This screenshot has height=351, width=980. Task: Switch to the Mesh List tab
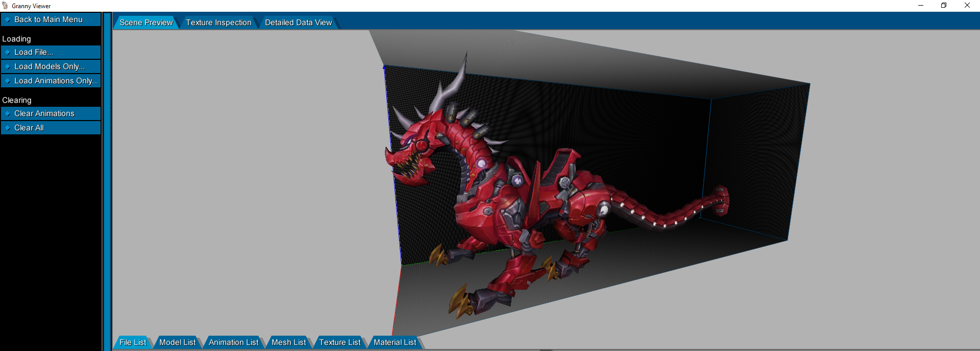[288, 342]
